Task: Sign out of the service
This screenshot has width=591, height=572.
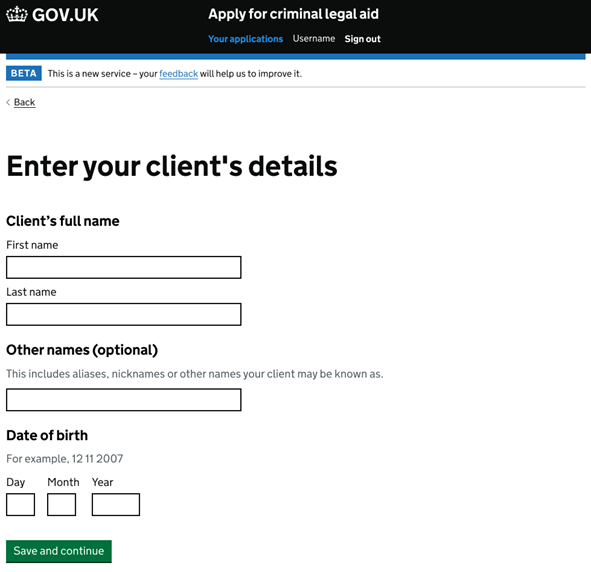Action: pos(362,39)
